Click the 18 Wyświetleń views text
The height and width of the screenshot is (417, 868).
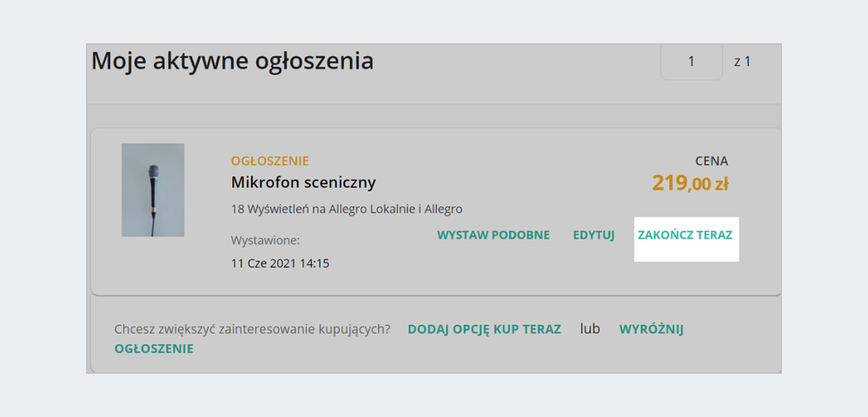coord(347,208)
